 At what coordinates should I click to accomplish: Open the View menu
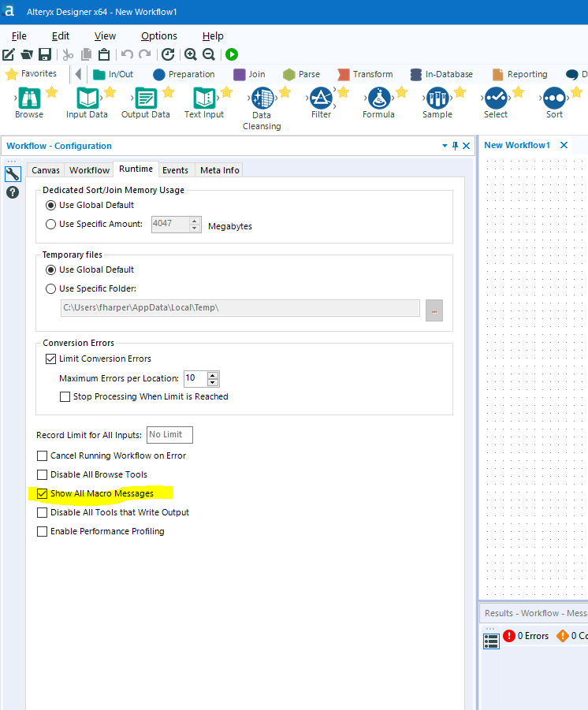point(105,35)
